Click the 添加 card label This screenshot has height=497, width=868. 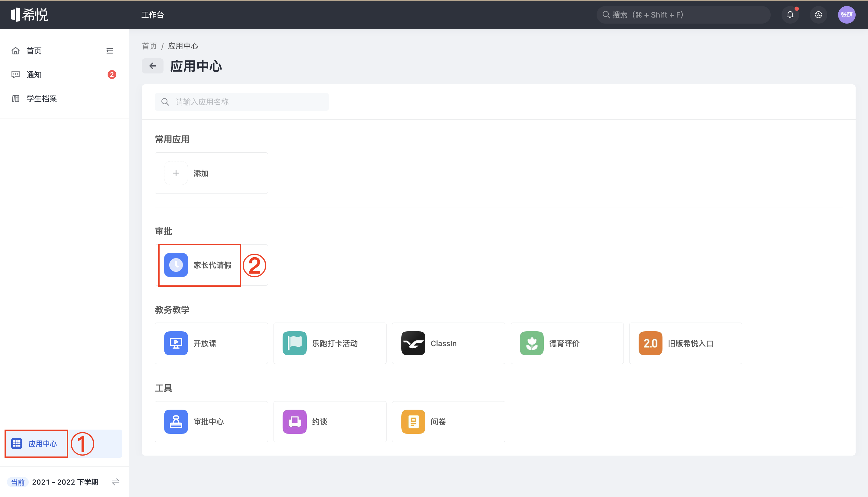[x=201, y=173]
